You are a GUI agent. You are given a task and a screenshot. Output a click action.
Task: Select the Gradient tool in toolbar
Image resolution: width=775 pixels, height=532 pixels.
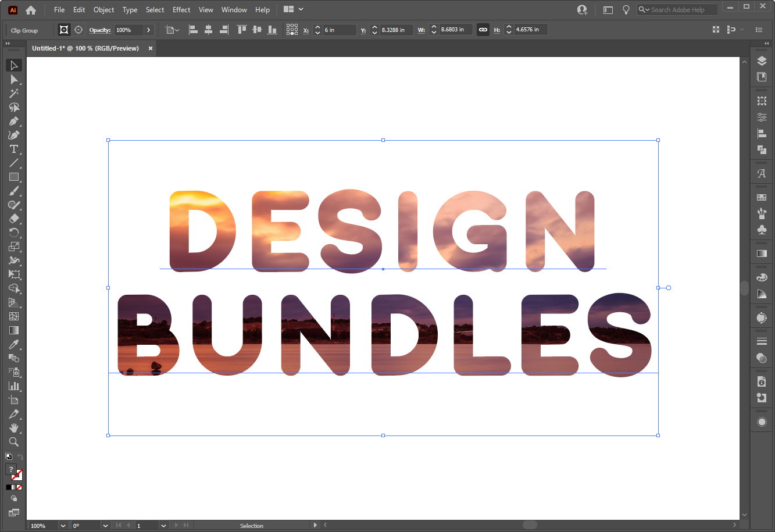pos(14,330)
